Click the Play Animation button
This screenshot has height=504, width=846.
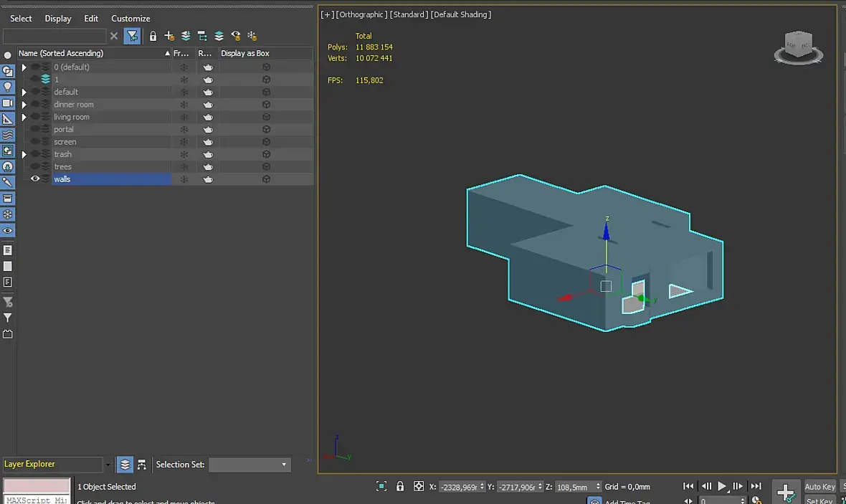[722, 486]
